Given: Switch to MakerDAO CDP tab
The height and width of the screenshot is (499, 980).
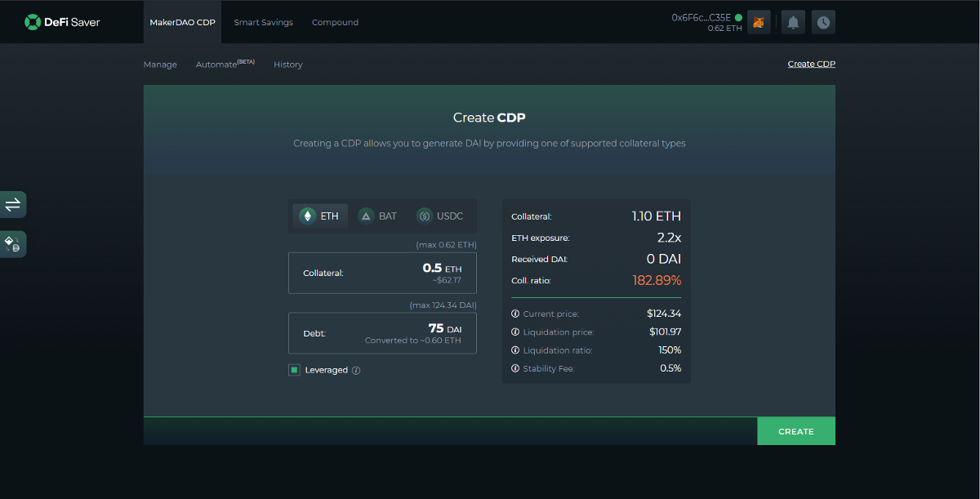Looking at the screenshot, I should pyautogui.click(x=182, y=22).
